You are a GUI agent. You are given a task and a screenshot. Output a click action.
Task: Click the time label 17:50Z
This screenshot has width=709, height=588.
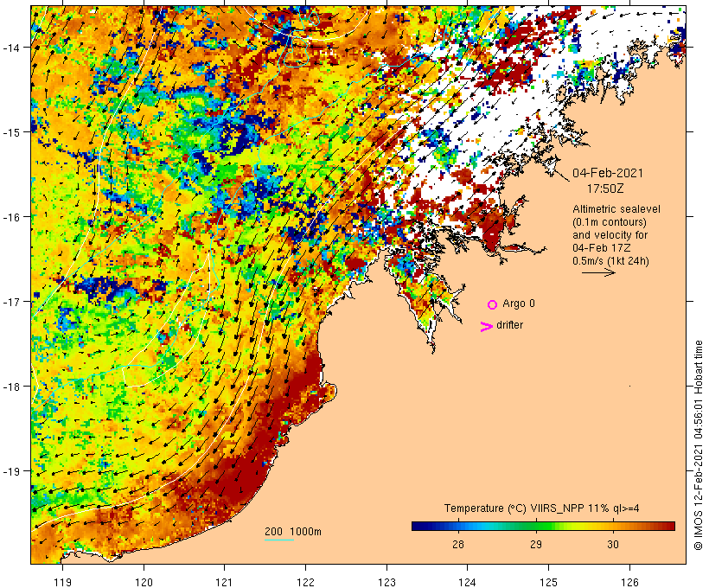pos(605,189)
